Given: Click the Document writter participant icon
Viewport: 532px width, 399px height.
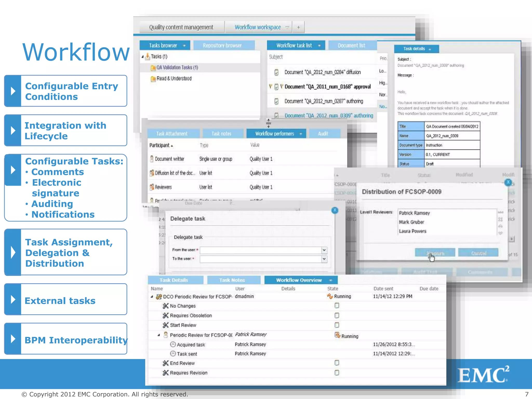Looking at the screenshot, I should pyautogui.click(x=152, y=159).
